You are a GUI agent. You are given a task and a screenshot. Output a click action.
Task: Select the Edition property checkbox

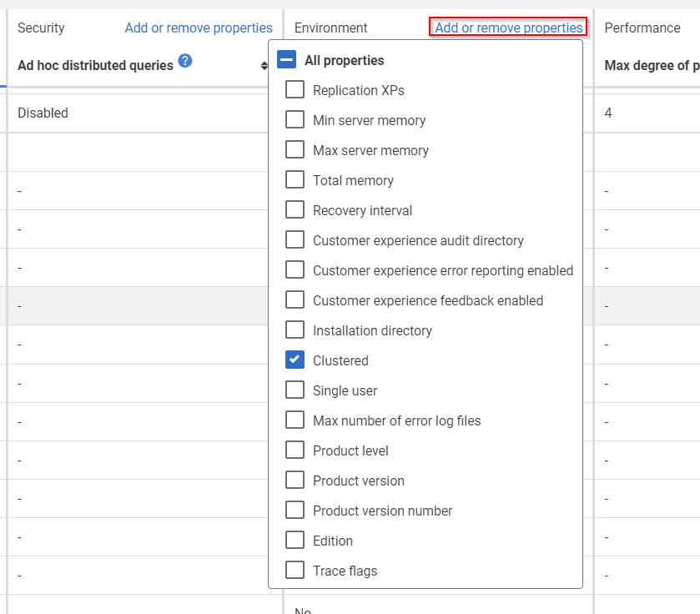pos(295,540)
